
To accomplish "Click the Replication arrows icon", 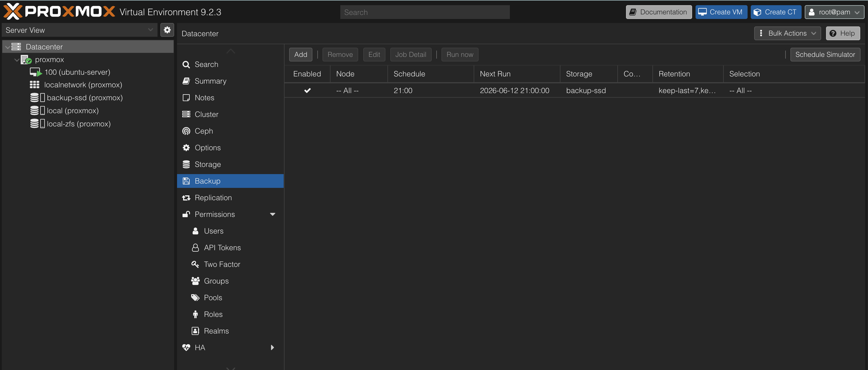I will (x=186, y=198).
